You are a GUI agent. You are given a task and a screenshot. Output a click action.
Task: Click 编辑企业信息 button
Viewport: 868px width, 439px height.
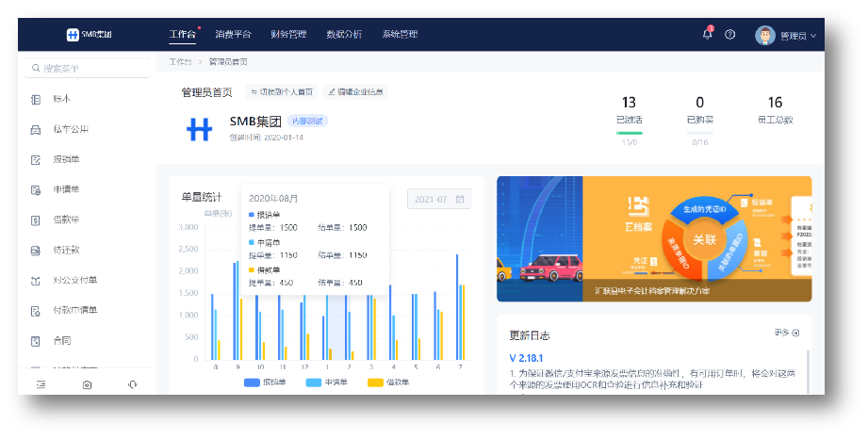[x=355, y=92]
